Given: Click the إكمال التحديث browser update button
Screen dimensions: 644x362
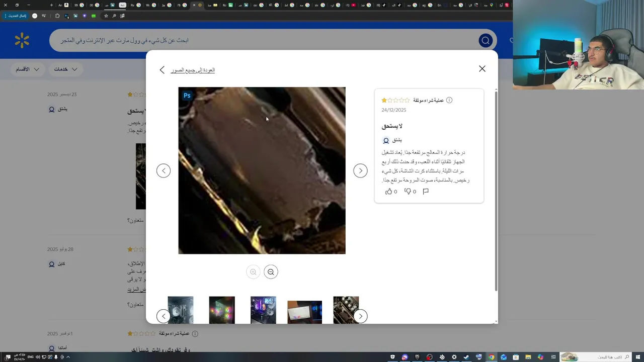Looking at the screenshot, I should pos(16,16).
